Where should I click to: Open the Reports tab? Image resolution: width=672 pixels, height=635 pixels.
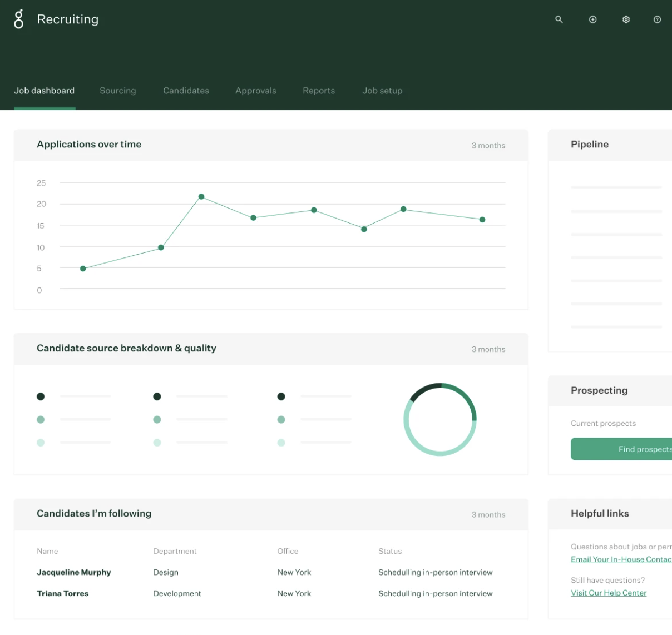319,91
